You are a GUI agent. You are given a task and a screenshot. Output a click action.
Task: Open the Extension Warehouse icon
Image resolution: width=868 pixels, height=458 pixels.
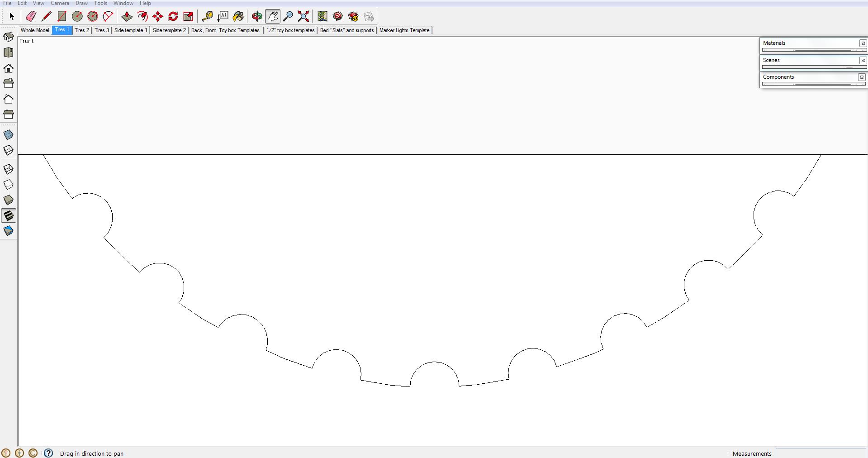pyautogui.click(x=353, y=17)
